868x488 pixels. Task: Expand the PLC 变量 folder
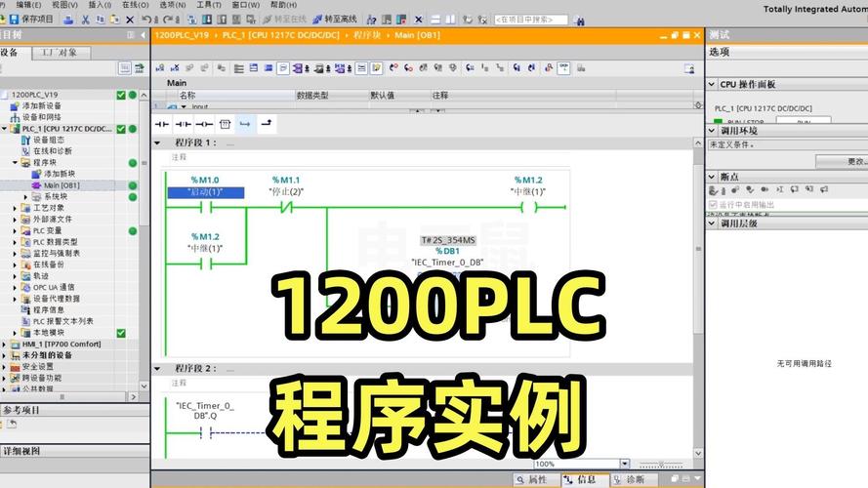(15, 230)
